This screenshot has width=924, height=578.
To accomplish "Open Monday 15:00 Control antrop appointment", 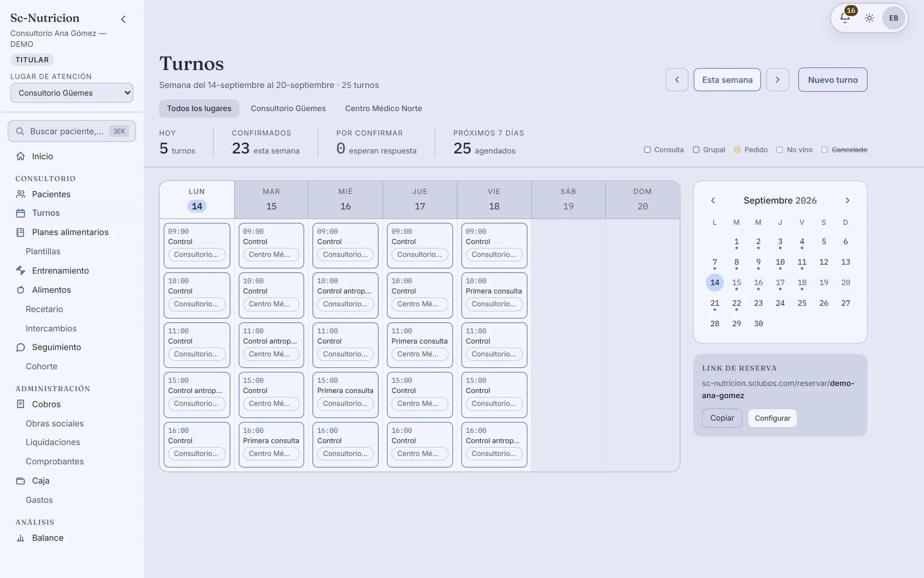I will point(197,395).
